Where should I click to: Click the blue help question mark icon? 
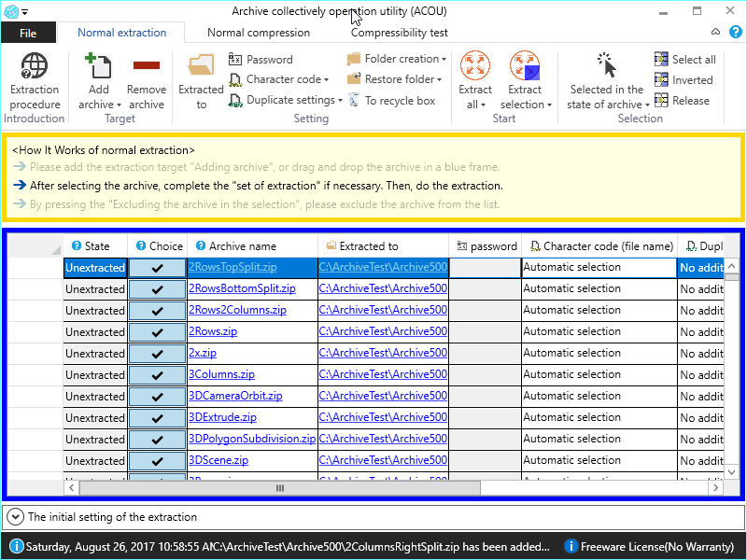point(735,32)
